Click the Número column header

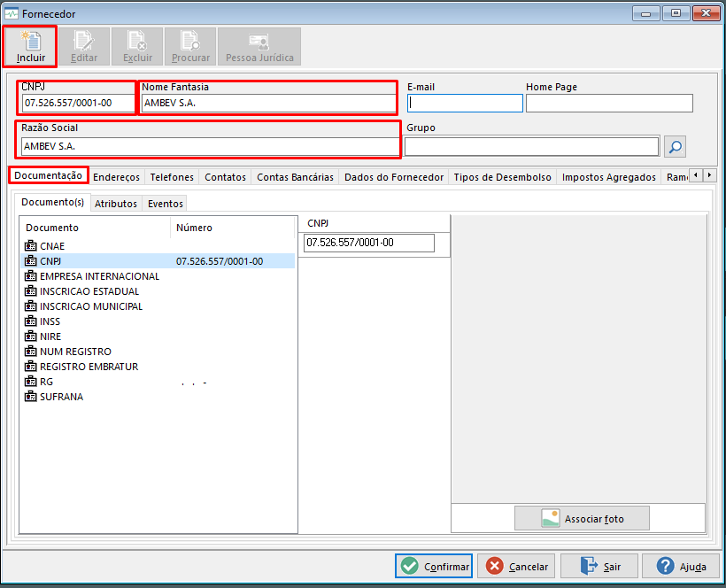(233, 228)
